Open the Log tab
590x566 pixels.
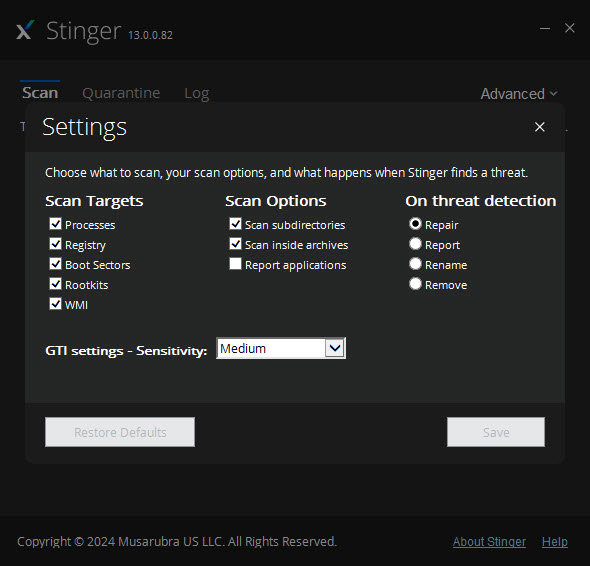[197, 93]
